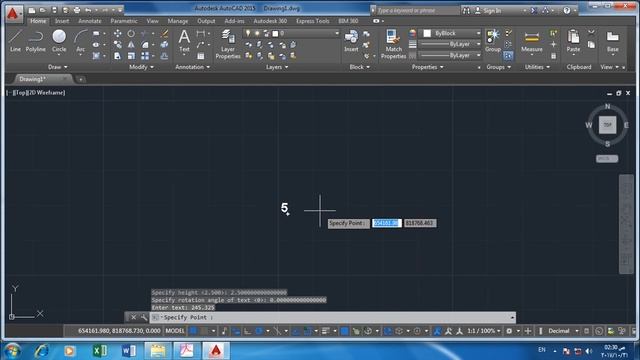Open the Insert ribbon tab

pyautogui.click(x=62, y=21)
